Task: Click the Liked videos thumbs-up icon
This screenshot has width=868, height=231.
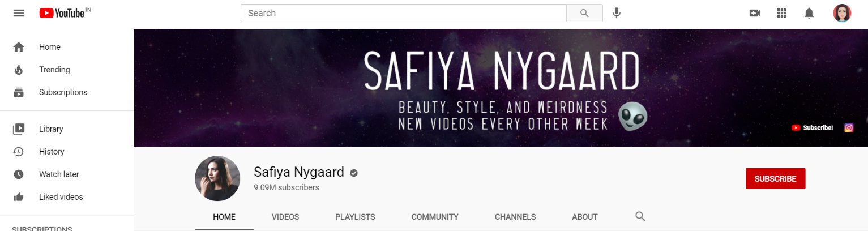Action: tap(19, 197)
